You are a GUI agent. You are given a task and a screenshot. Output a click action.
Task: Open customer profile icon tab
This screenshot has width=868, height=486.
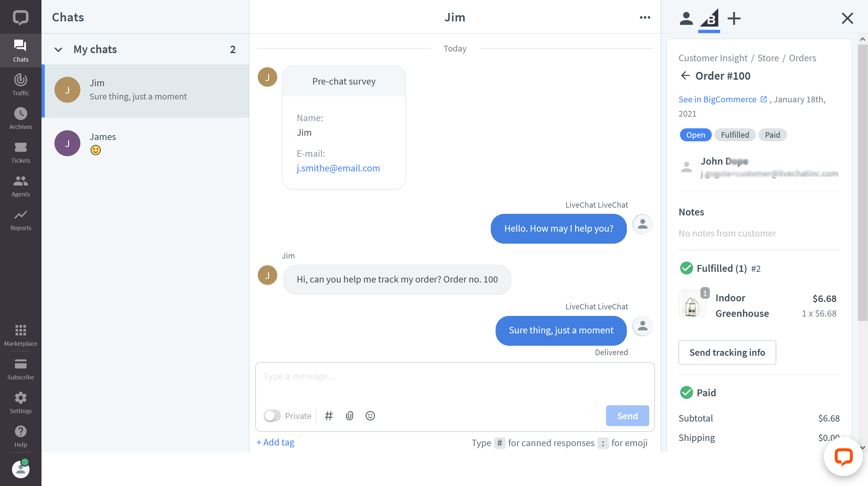(686, 18)
